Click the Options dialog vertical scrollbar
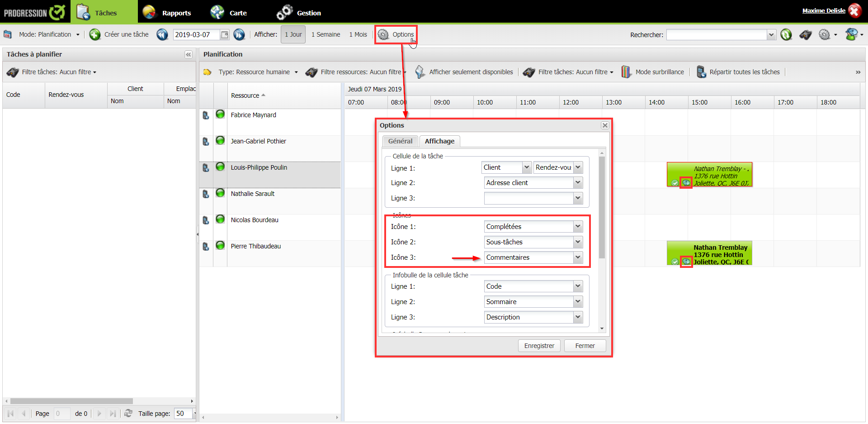This screenshot has height=424, width=868. click(602, 208)
